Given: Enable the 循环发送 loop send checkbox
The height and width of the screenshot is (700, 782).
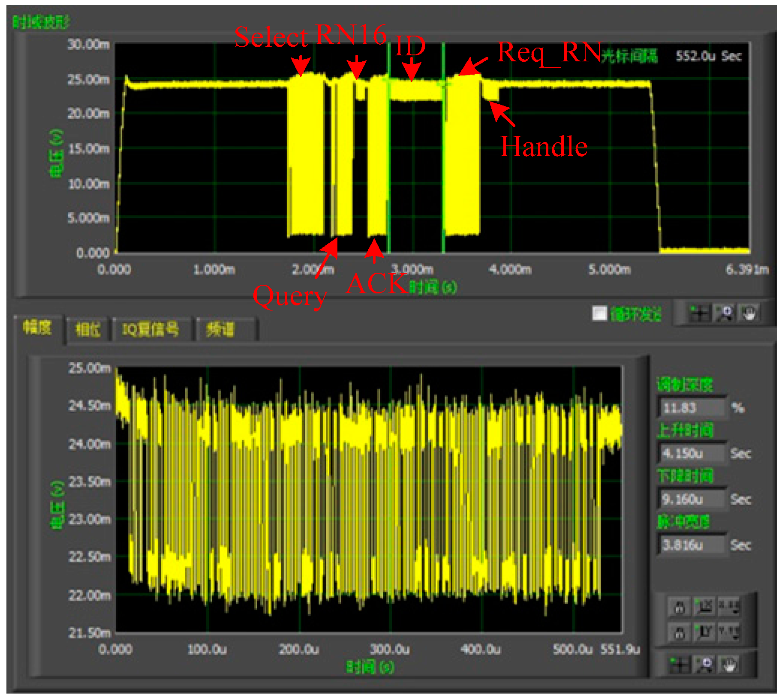Looking at the screenshot, I should tap(599, 313).
